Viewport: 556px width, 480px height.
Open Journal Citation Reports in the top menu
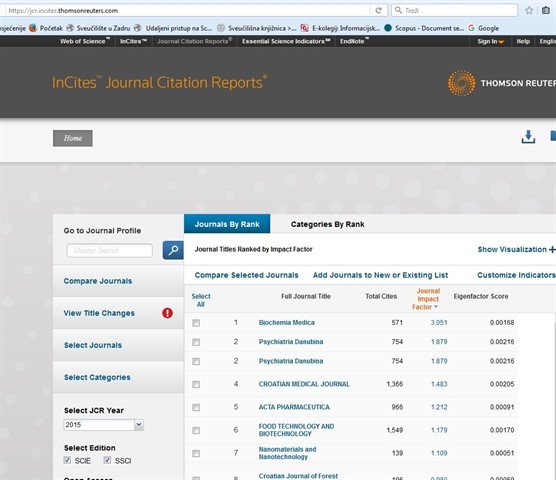point(195,41)
